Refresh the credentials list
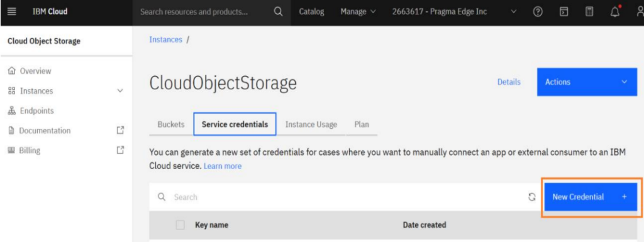This screenshot has width=644, height=242. pyautogui.click(x=532, y=197)
